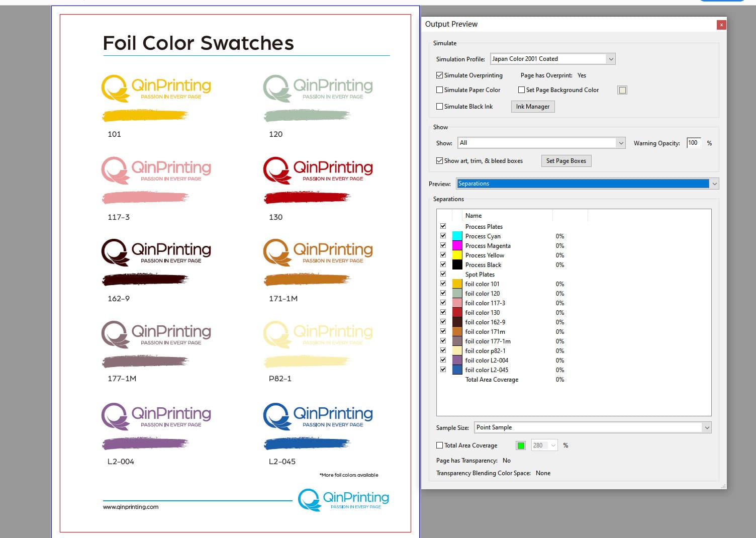
Task: Uncheck the Process Plates separation
Action: [x=443, y=226]
